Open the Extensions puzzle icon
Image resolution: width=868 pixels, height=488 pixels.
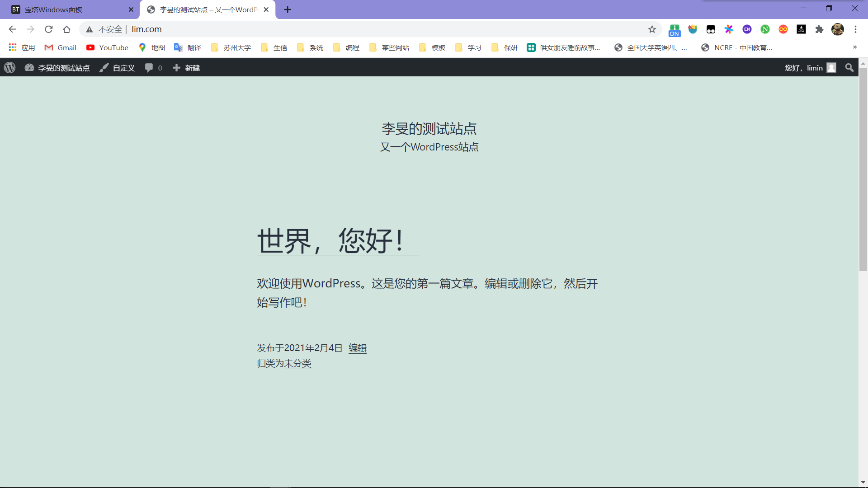pos(819,29)
